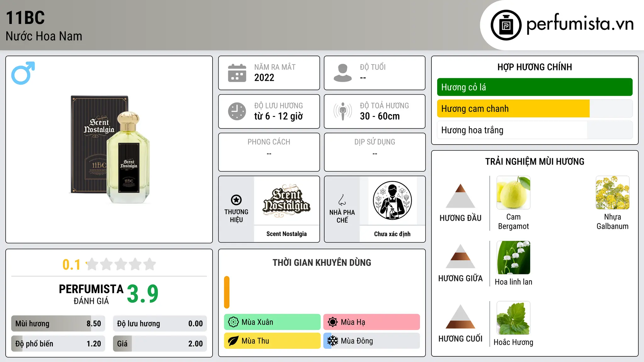This screenshot has width=644, height=362.
Task: Click the clock icon beside Độ lưu hương
Action: (237, 111)
